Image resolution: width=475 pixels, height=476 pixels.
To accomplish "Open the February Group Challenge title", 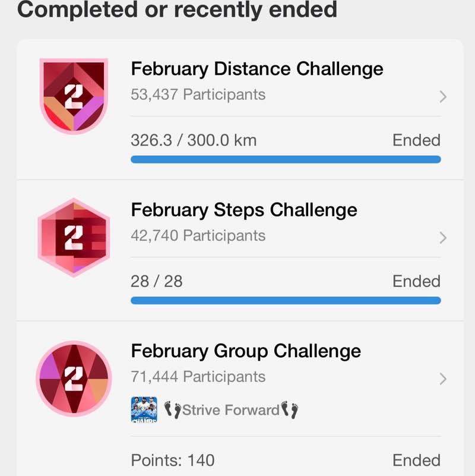I will pyautogui.click(x=246, y=351).
